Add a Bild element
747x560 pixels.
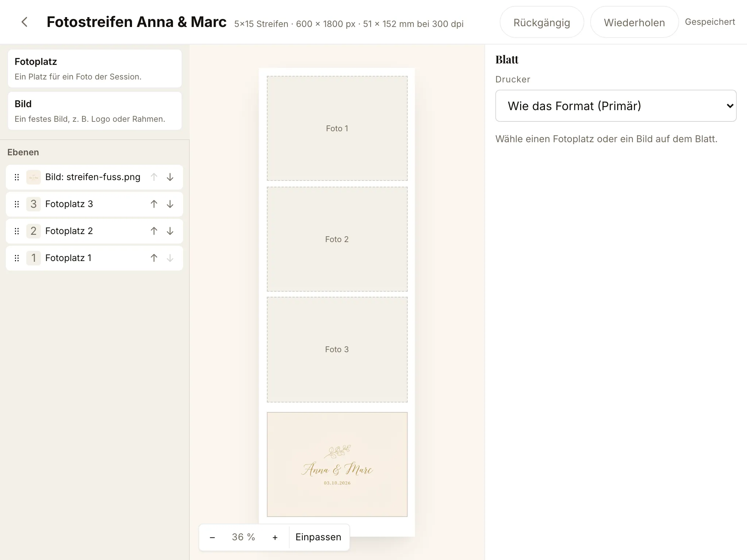pyautogui.click(x=95, y=111)
